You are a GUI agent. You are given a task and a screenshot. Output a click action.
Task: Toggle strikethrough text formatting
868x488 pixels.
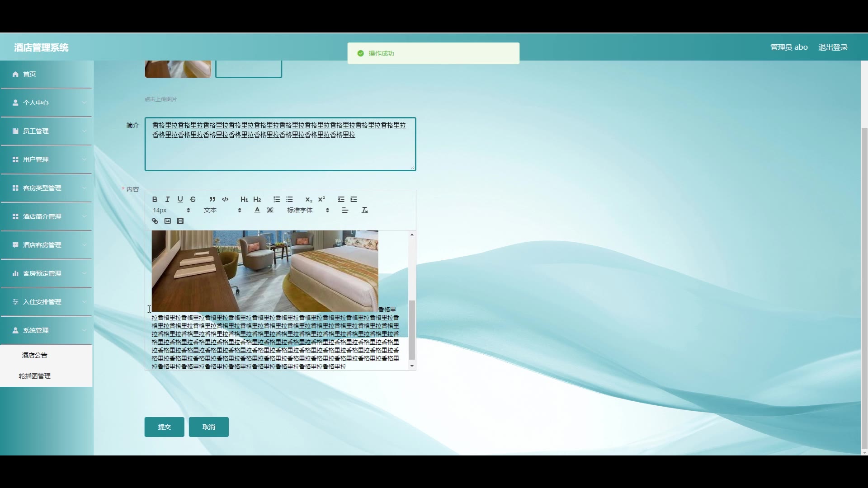click(x=193, y=199)
